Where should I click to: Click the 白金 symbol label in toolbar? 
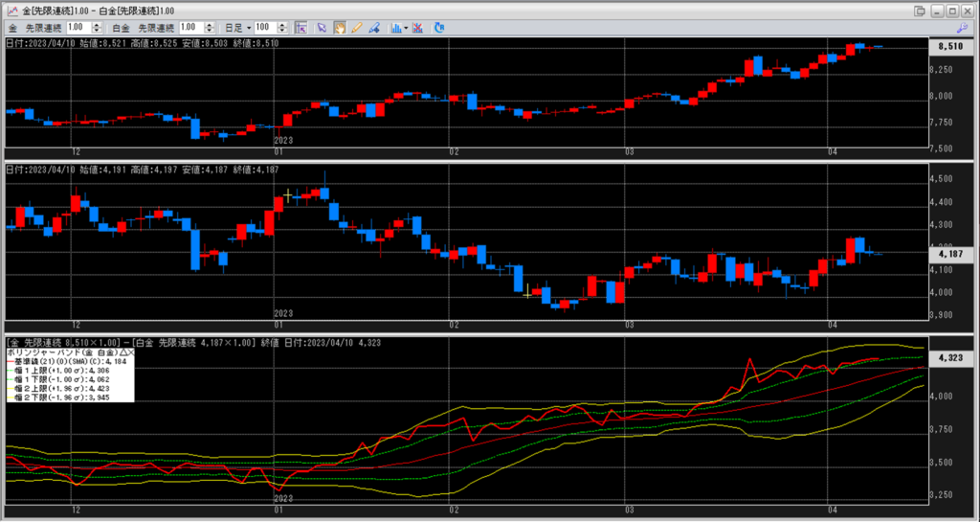pyautogui.click(x=120, y=28)
